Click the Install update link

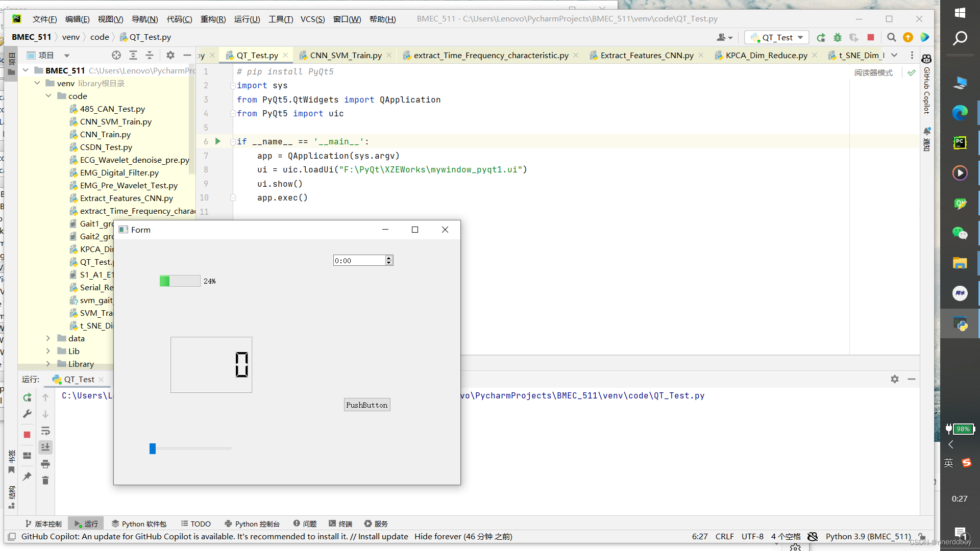pos(383,536)
